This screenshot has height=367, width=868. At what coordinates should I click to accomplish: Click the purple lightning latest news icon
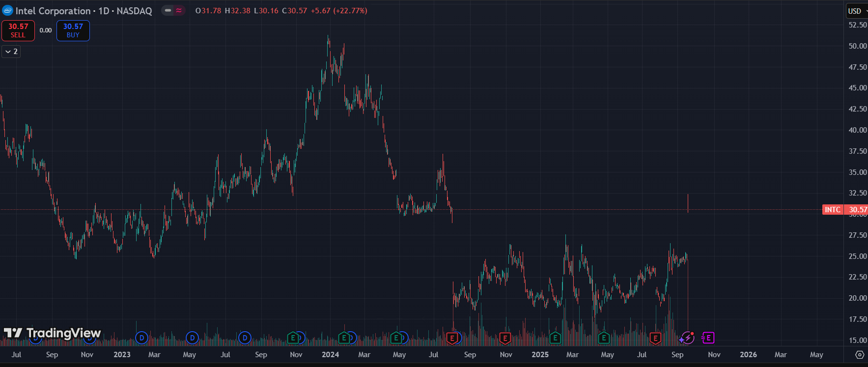click(x=688, y=338)
